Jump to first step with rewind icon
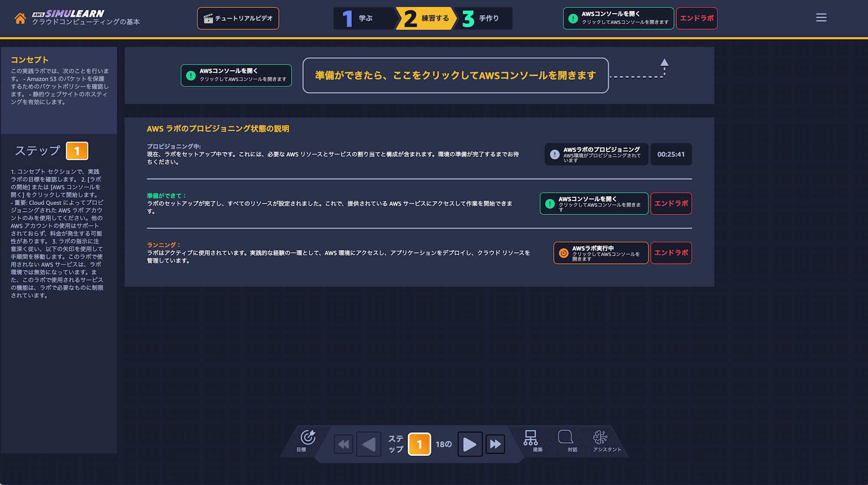This screenshot has height=485, width=868. (x=344, y=444)
